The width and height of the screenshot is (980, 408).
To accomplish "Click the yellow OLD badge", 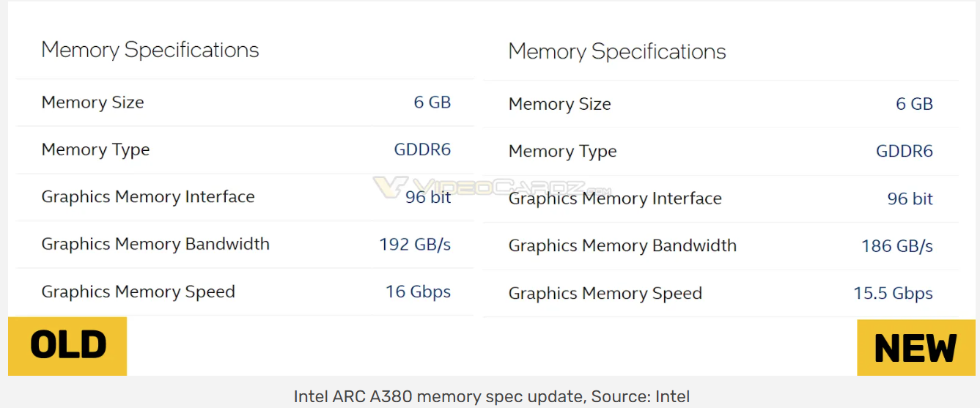I will pos(67,346).
